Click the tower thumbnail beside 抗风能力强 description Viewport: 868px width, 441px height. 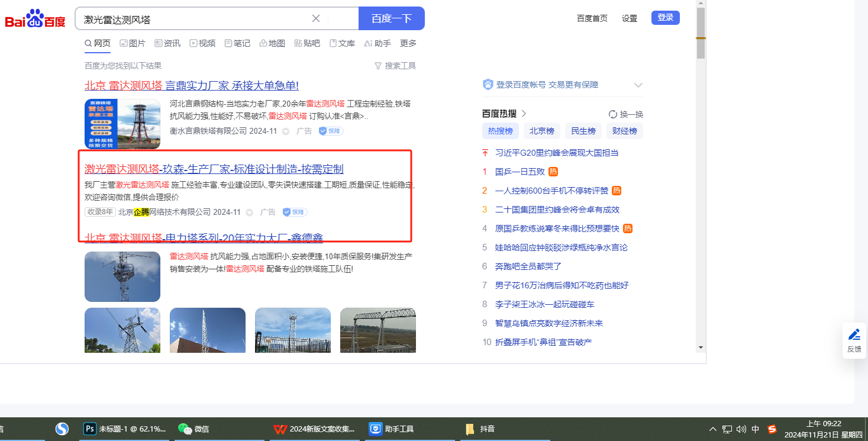click(122, 276)
